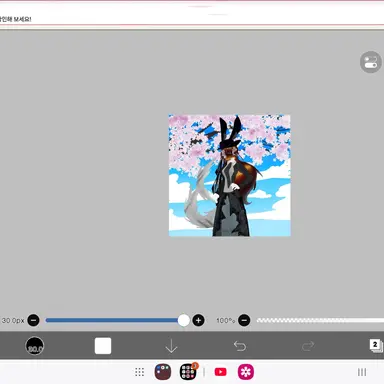
Task: Tap the down arrow icon
Action: tap(171, 346)
